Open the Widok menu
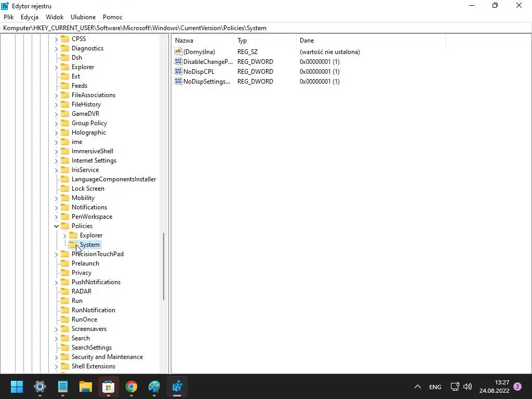The height and width of the screenshot is (399, 532). (x=55, y=17)
